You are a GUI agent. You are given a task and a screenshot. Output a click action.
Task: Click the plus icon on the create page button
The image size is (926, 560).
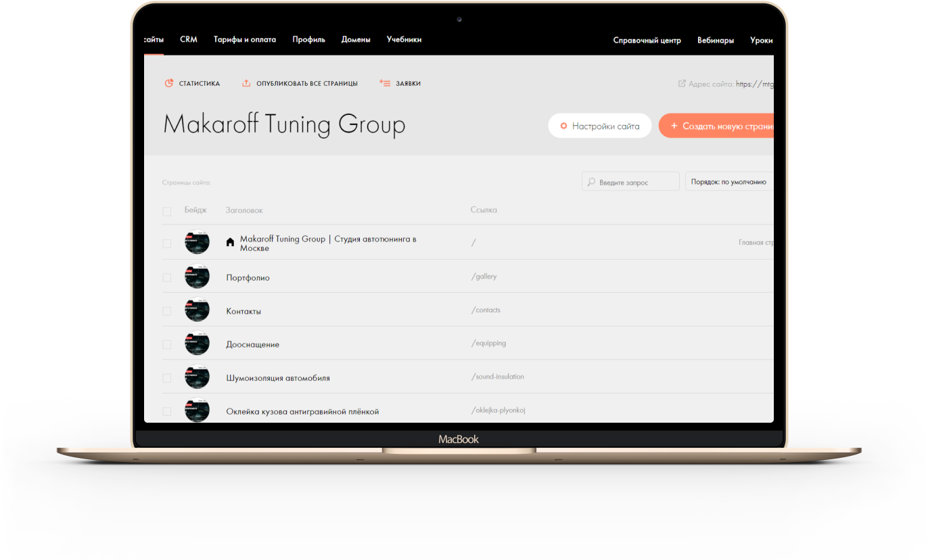coord(674,126)
